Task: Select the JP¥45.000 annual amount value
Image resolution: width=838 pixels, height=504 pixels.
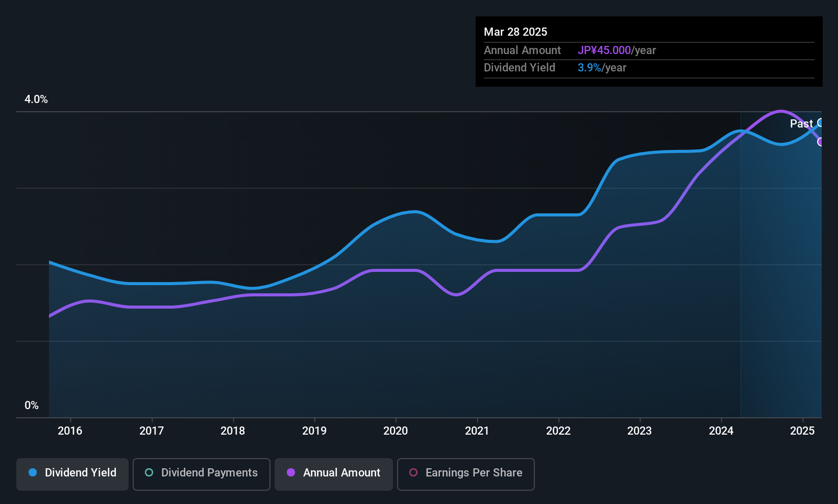Action: [x=604, y=51]
